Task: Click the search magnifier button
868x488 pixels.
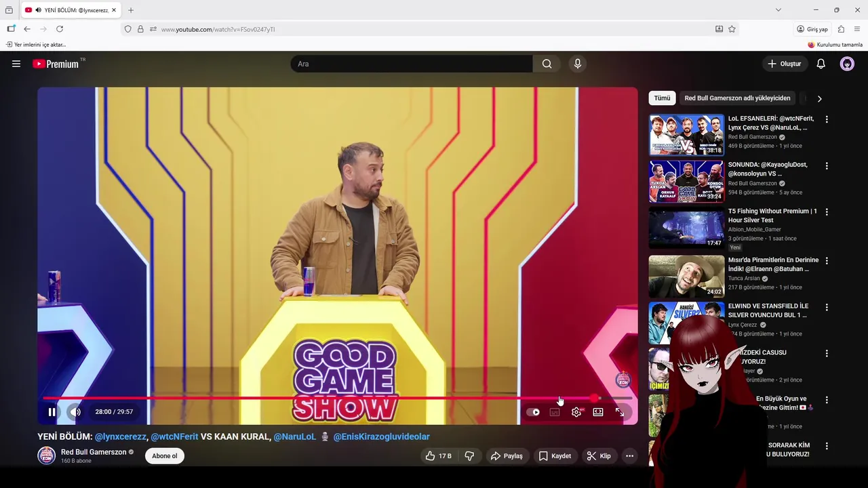Action: [547, 64]
